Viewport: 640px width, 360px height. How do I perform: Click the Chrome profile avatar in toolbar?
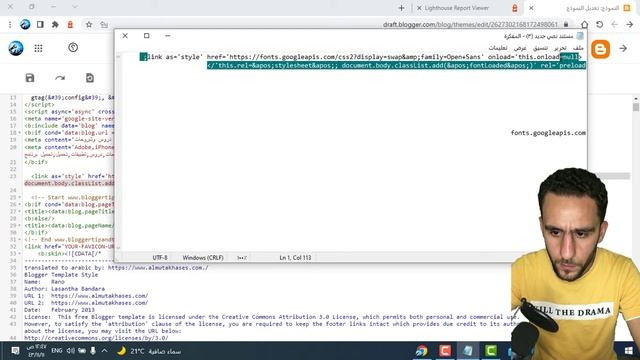[25, 24]
